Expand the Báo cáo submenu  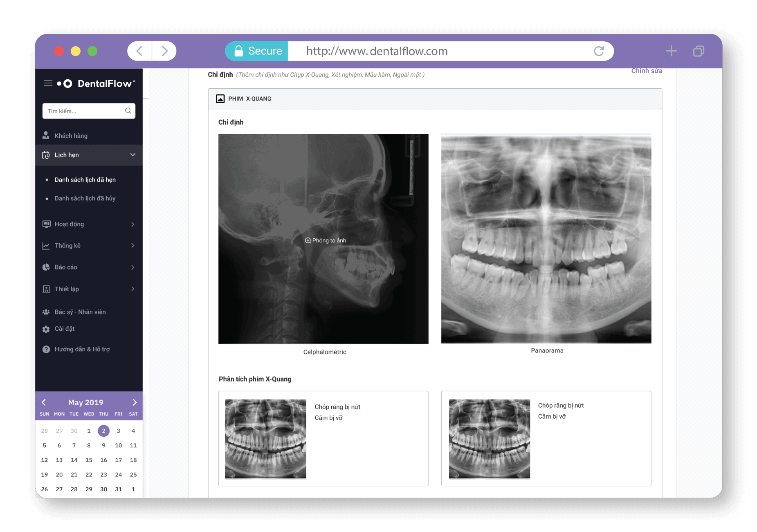(133, 267)
